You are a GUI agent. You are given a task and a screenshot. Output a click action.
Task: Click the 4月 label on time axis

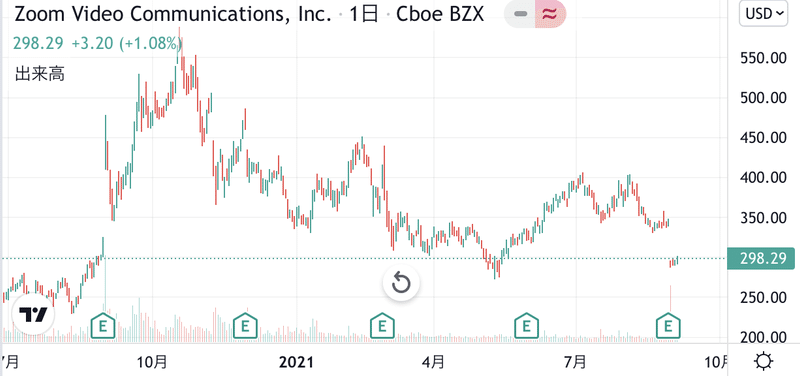pos(433,362)
